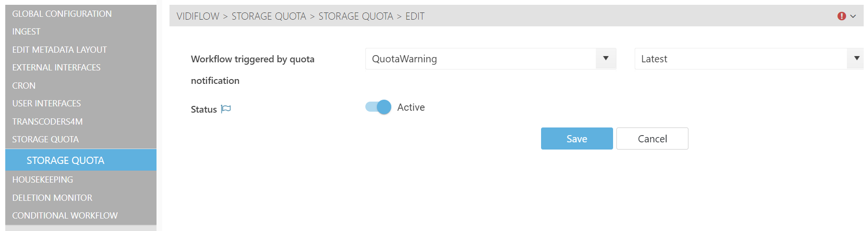Select highlighted Storage Quota sub-item

65,161
